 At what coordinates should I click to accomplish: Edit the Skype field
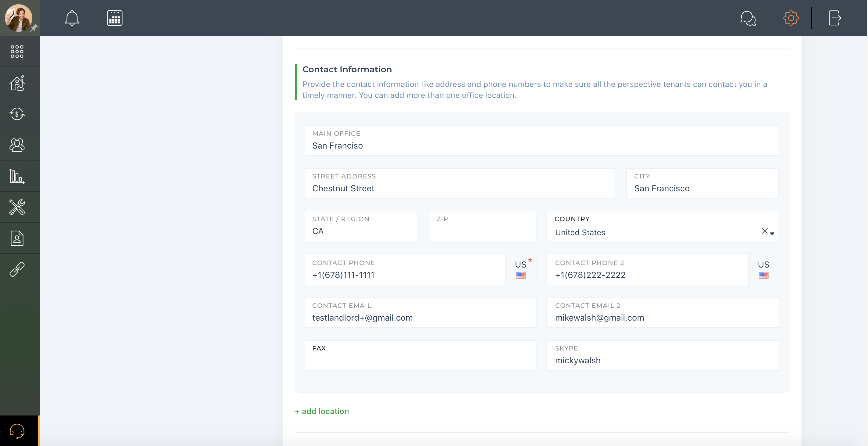tap(663, 355)
